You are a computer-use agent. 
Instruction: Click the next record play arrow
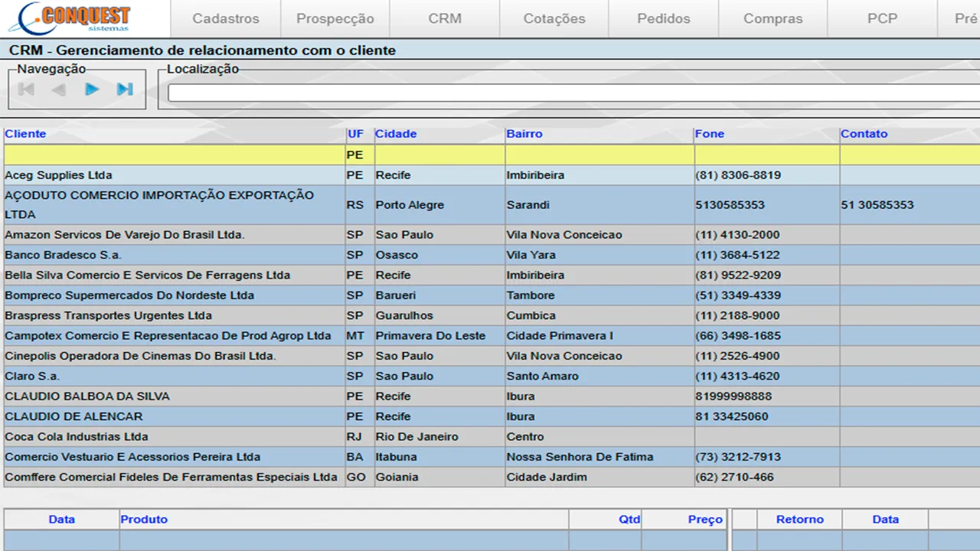[x=92, y=90]
